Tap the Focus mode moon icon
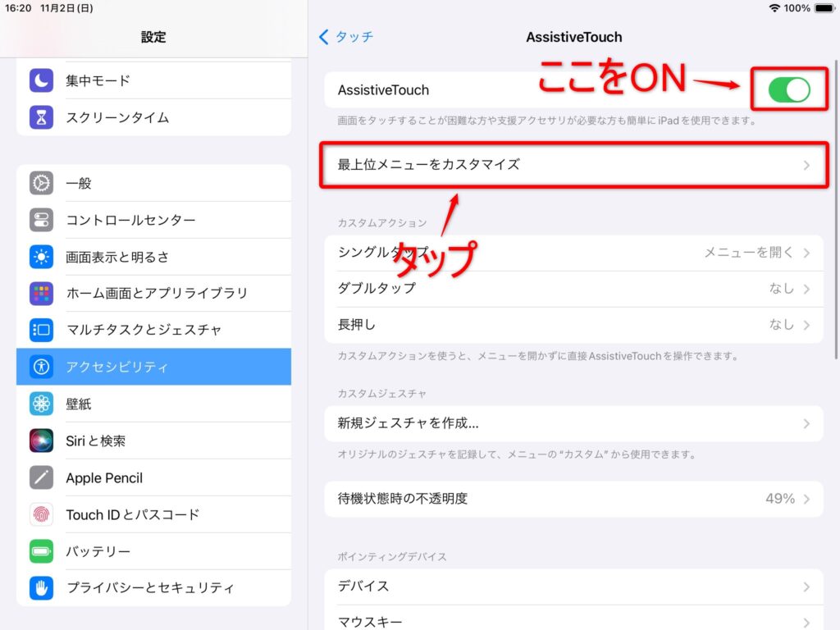840x630 pixels. pos(41,80)
